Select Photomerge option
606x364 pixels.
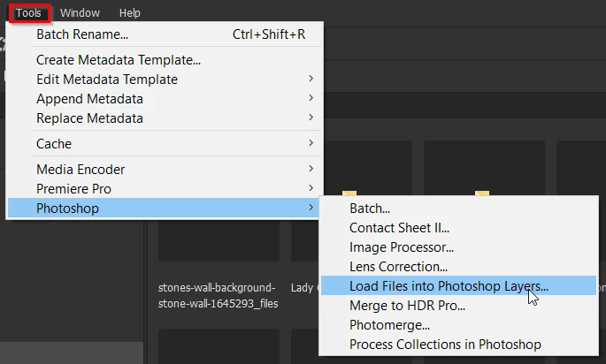pos(459,324)
